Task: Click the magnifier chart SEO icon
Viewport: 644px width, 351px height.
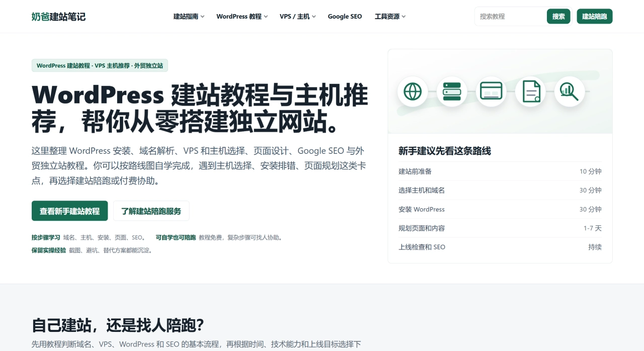Action: 570,92
